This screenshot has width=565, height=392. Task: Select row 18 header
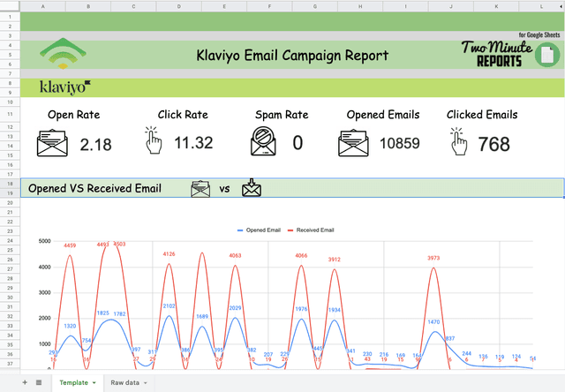10,184
